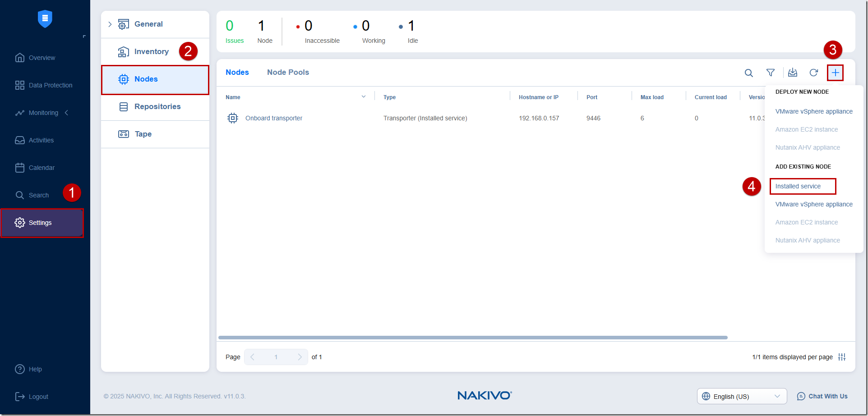The width and height of the screenshot is (868, 416).
Task: Switch to Nodes tab
Action: coord(237,72)
